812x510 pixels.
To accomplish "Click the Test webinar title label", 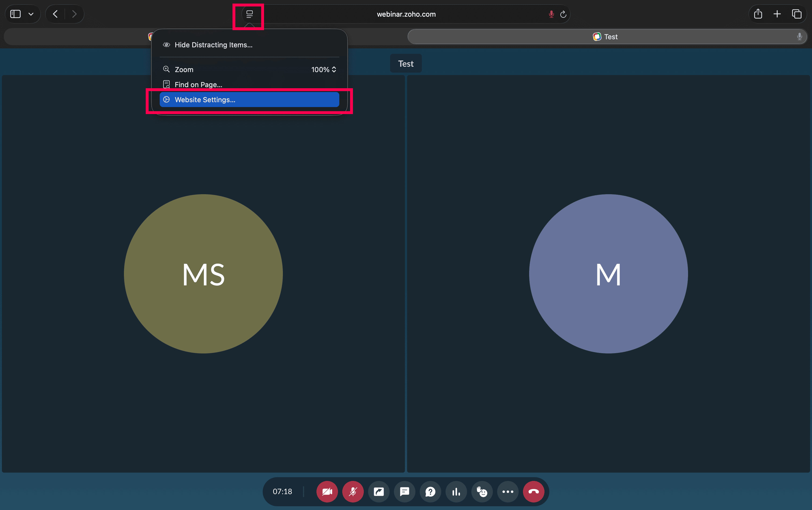I will click(x=406, y=63).
